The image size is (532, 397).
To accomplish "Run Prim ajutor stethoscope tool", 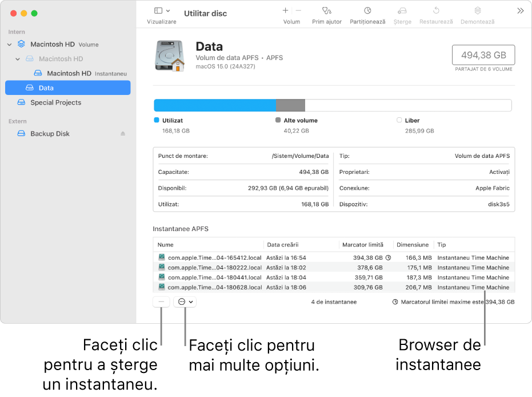I will [x=327, y=10].
